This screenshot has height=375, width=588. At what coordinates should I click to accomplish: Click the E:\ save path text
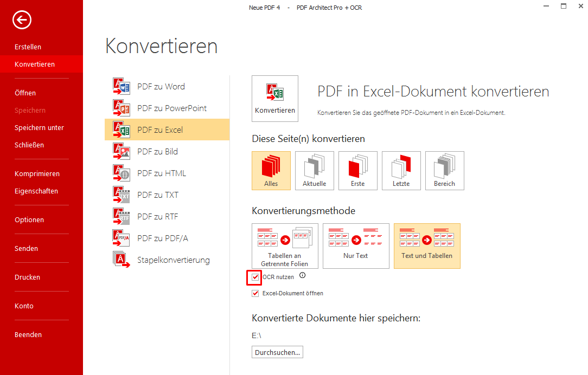(x=257, y=335)
